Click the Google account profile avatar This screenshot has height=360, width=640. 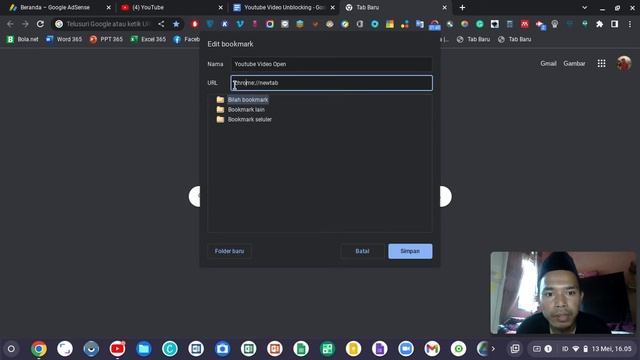click(624, 63)
